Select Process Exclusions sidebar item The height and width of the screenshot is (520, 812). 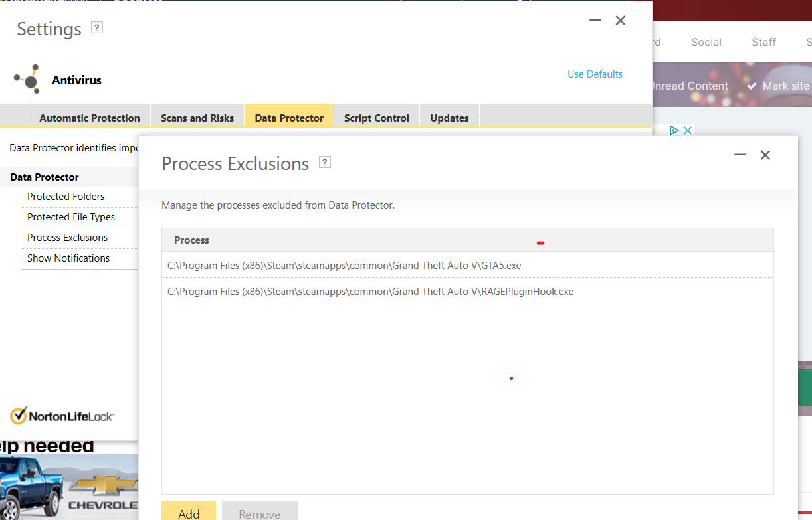tap(67, 238)
